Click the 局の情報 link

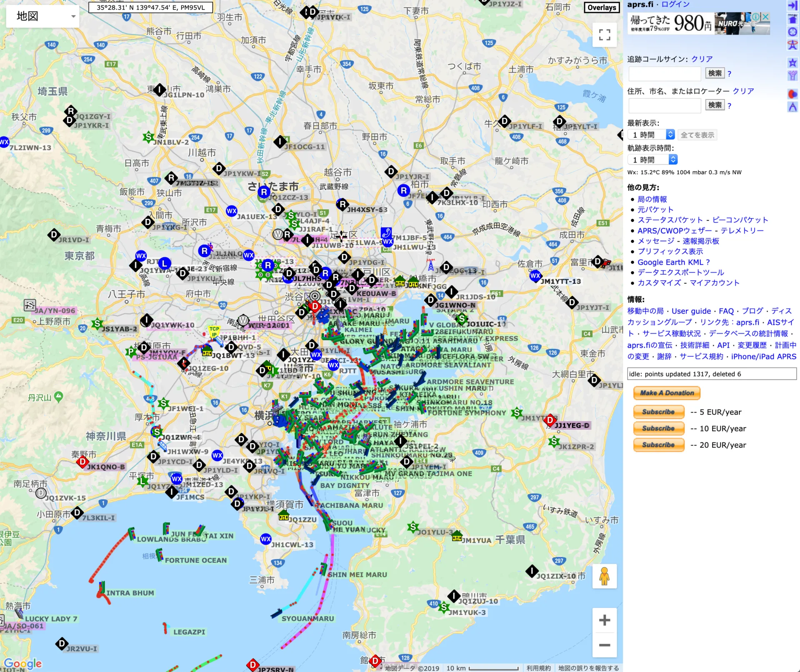[652, 199]
